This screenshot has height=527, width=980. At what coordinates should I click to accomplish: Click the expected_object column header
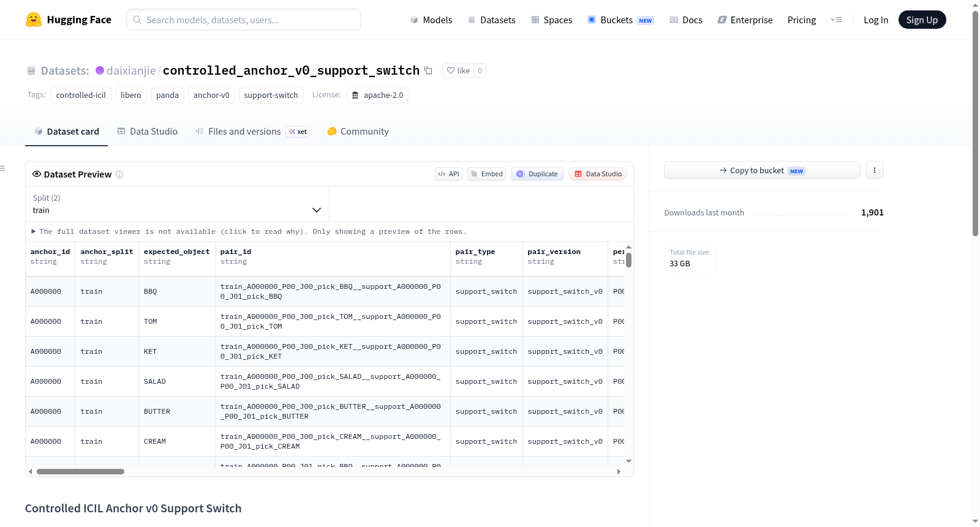(x=177, y=256)
